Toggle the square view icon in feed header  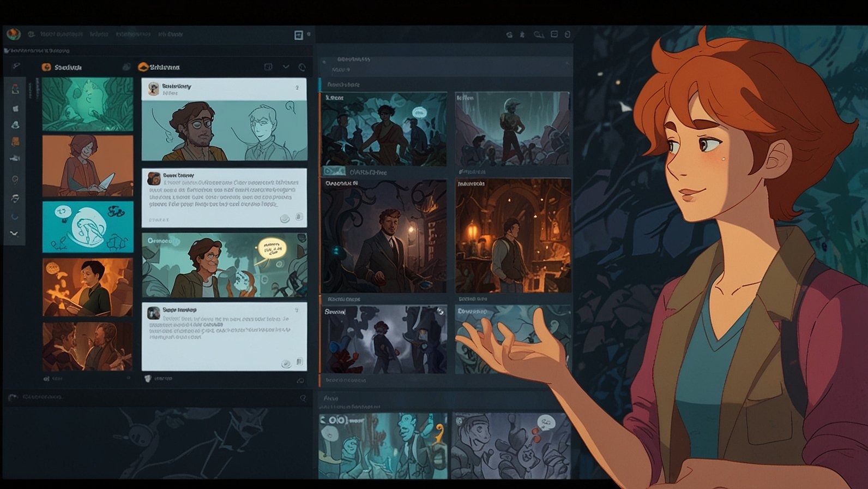[268, 67]
